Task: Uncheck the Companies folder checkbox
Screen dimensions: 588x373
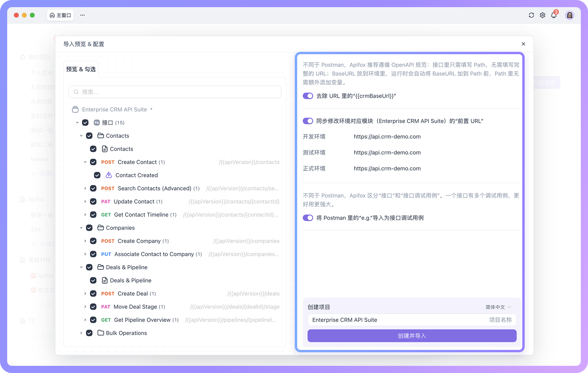Action: tap(89, 228)
